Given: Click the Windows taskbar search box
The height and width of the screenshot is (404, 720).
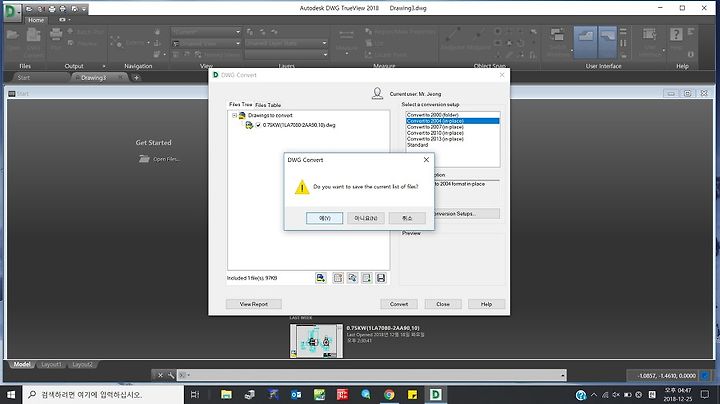Looking at the screenshot, I should click(x=103, y=394).
